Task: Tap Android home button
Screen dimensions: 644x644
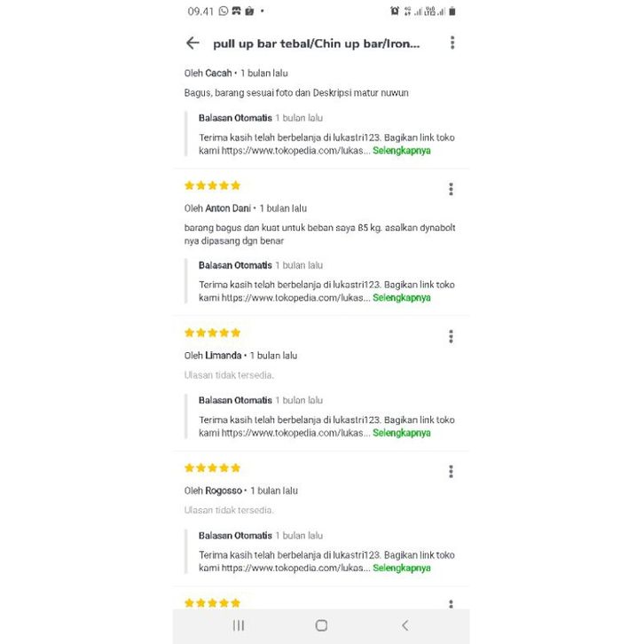Action: [321, 625]
